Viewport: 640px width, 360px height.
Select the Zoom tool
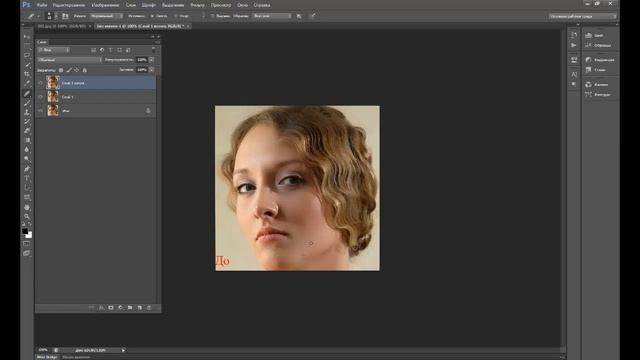coord(27,216)
